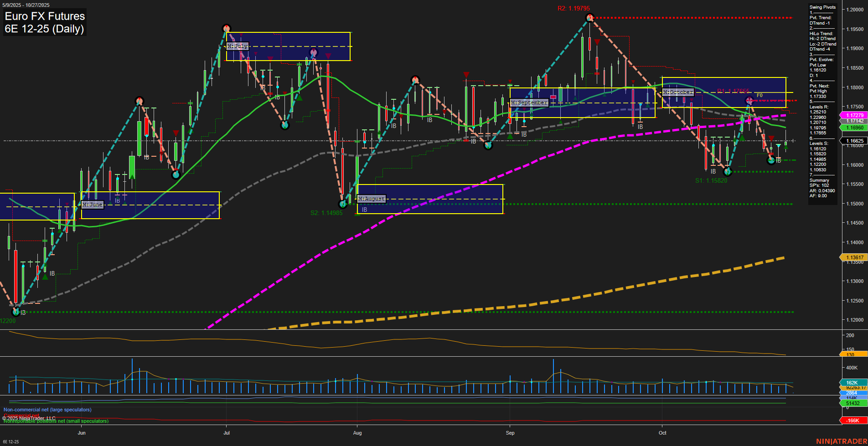Screen dimensions: 868x446
Task: Click the red -166K indicator marker
Action: (x=852, y=420)
